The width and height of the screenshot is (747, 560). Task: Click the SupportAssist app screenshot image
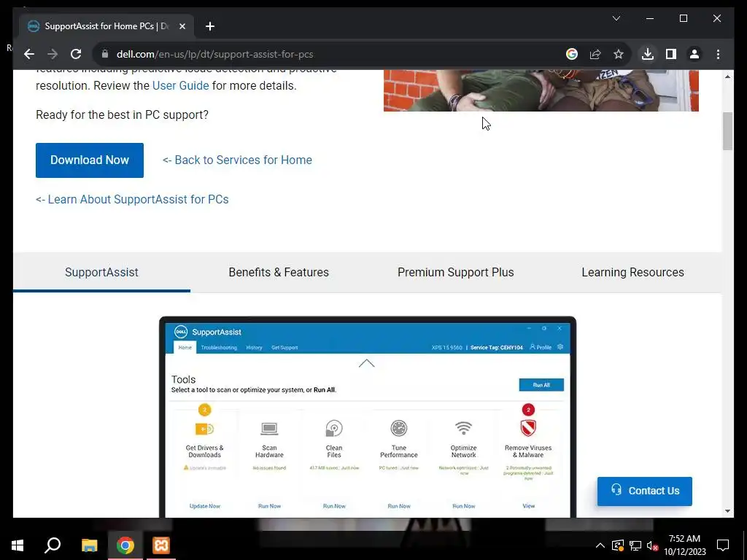[368, 416]
